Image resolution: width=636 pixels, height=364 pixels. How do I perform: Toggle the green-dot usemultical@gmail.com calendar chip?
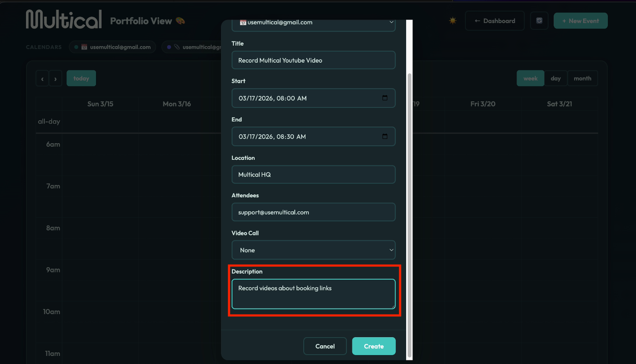[113, 47]
